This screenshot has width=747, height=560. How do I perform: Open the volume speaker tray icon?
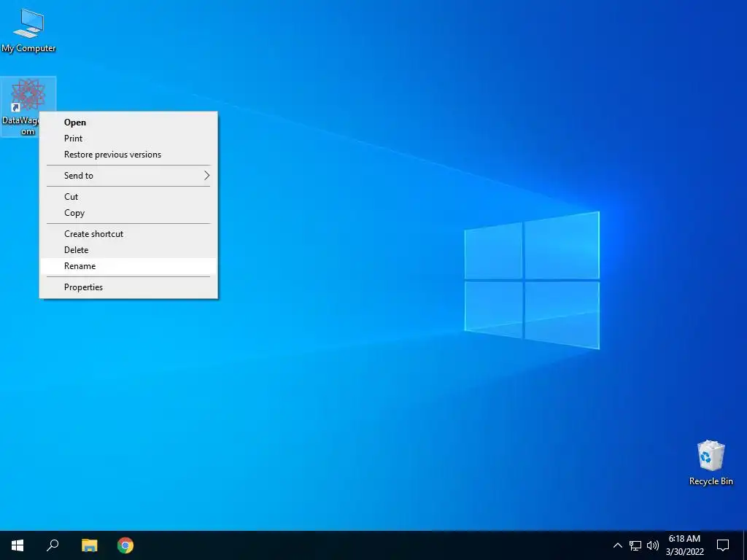tap(653, 545)
